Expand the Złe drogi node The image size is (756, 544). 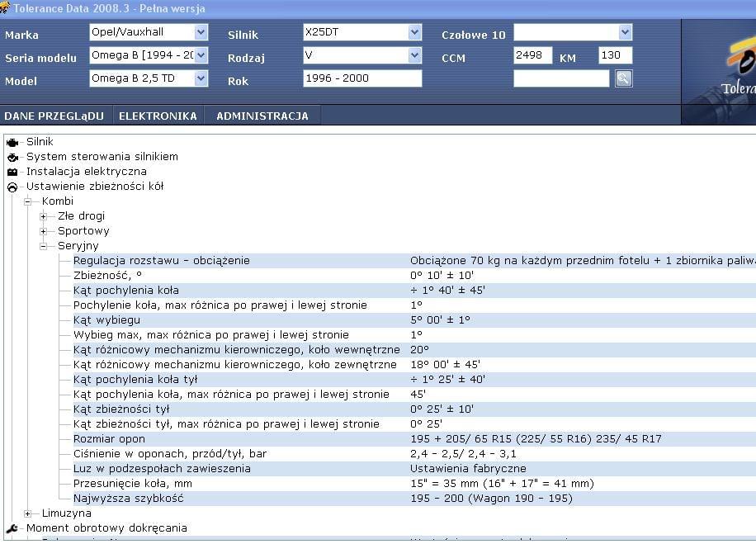click(x=44, y=216)
